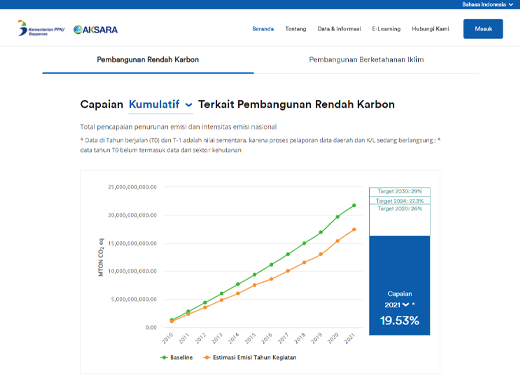Screen dimensions: 520x380
Task: Select the Target 2030: 29% bar label
Action: click(x=400, y=191)
